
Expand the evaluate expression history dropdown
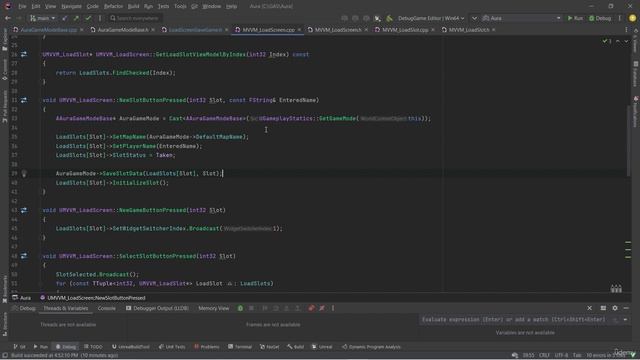coord(625,320)
